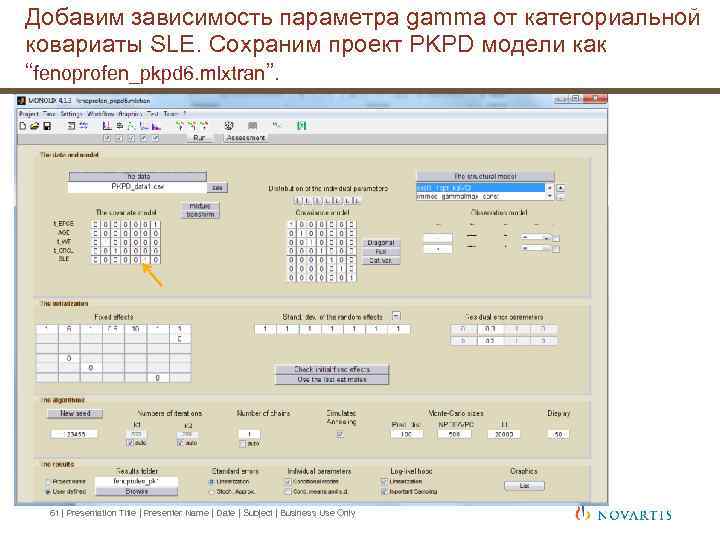Click the t_EFOS covariate row label
Screen dimensions: 720x540
coord(64,224)
